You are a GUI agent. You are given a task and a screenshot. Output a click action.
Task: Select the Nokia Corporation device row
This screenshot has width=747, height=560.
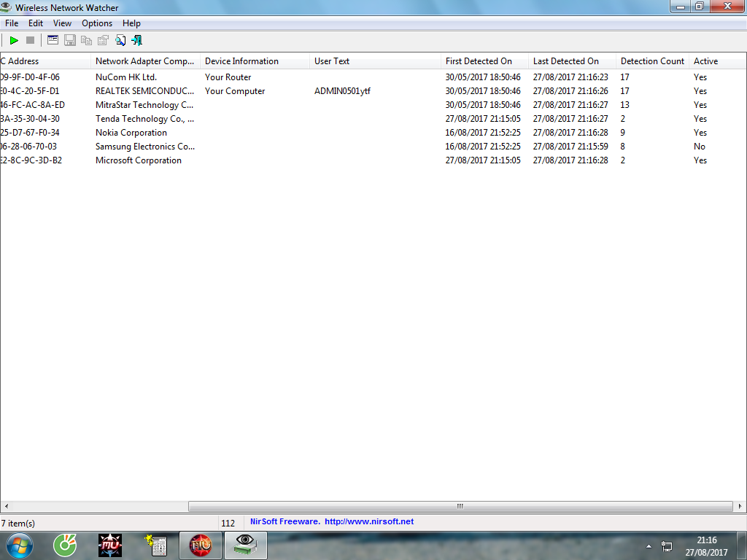click(x=131, y=133)
